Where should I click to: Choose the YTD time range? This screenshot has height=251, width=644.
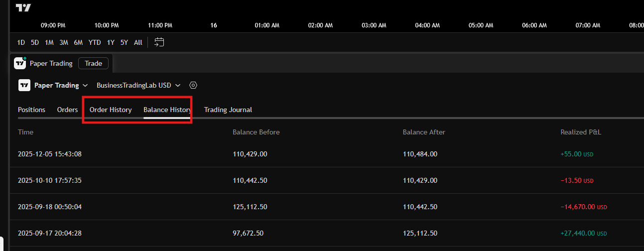click(x=95, y=42)
